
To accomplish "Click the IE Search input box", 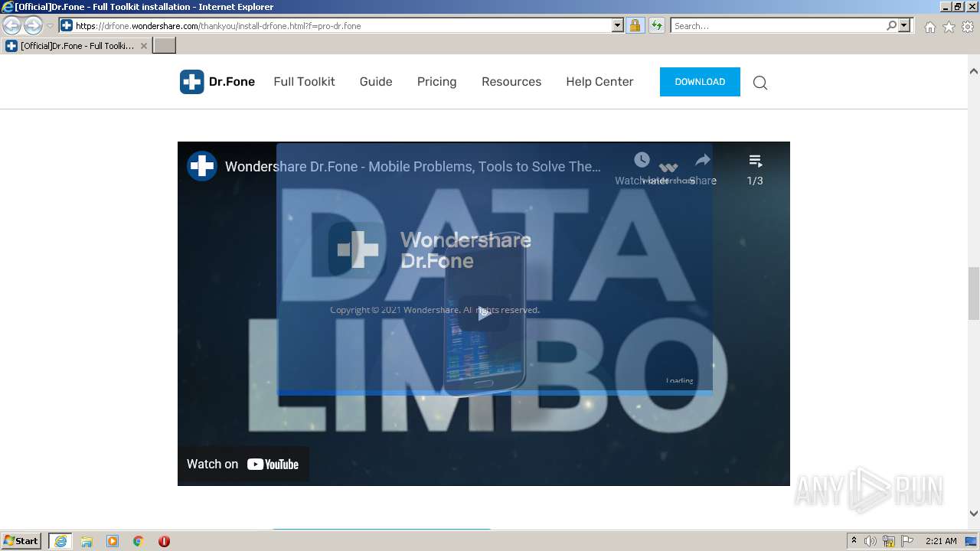I will tap(779, 25).
